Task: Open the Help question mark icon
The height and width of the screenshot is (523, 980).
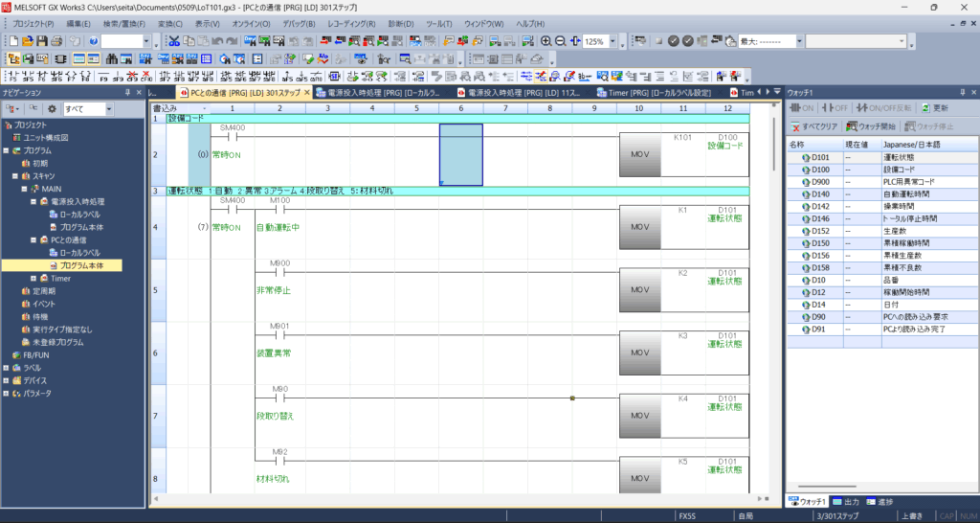Action: (x=93, y=41)
